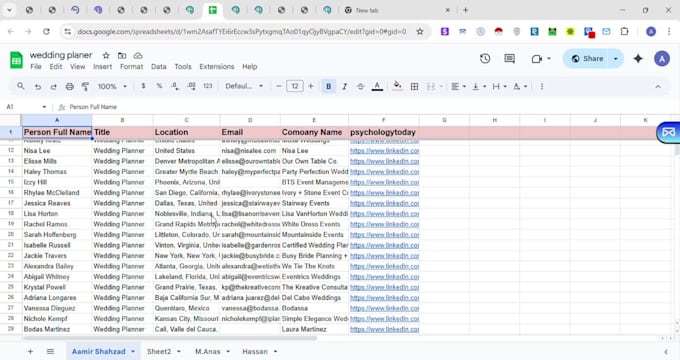Click the move to folder icon
680x360 pixels.
[122, 56]
